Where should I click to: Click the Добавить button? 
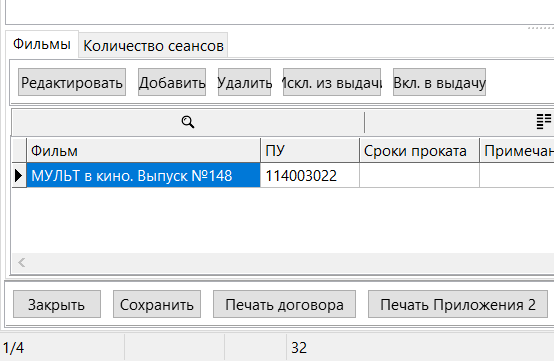point(172,82)
